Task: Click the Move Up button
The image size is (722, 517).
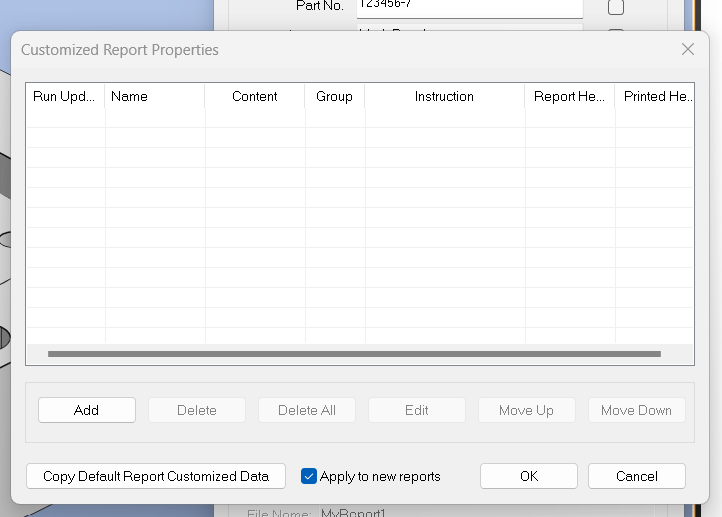Action: tap(527, 410)
